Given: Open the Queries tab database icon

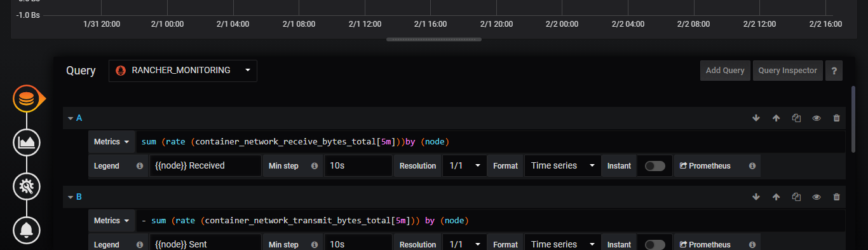Looking at the screenshot, I should (x=27, y=99).
